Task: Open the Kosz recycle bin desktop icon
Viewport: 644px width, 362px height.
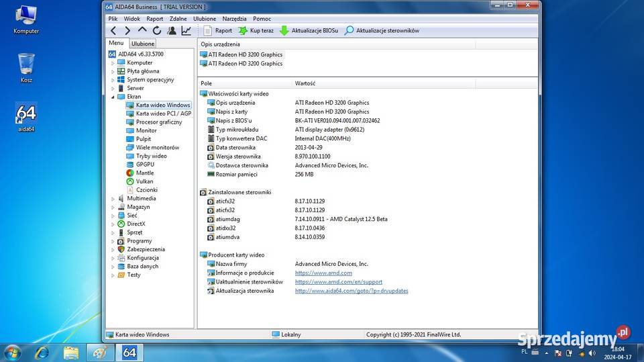Action: pos(26,68)
